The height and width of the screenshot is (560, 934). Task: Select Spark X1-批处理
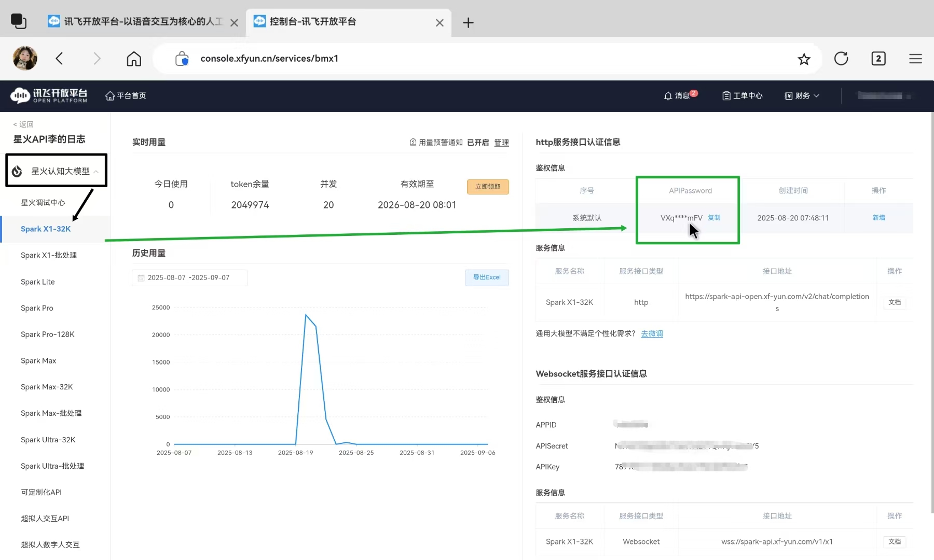[49, 256]
